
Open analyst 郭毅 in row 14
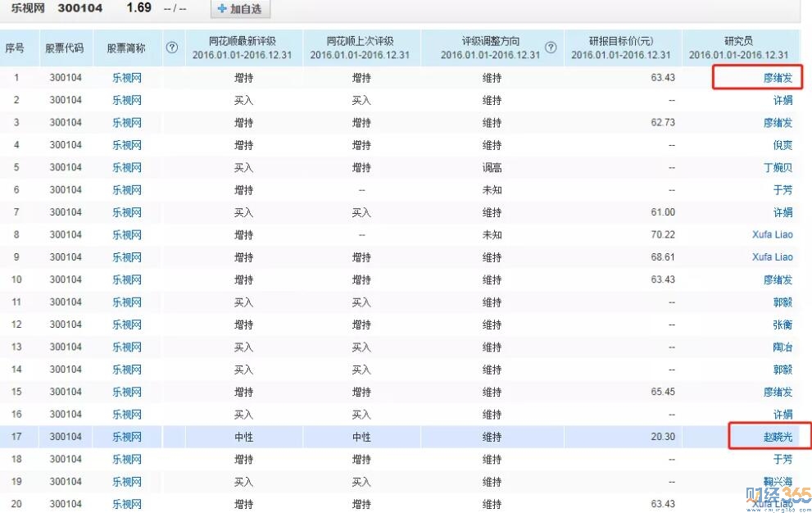pyautogui.click(x=783, y=370)
